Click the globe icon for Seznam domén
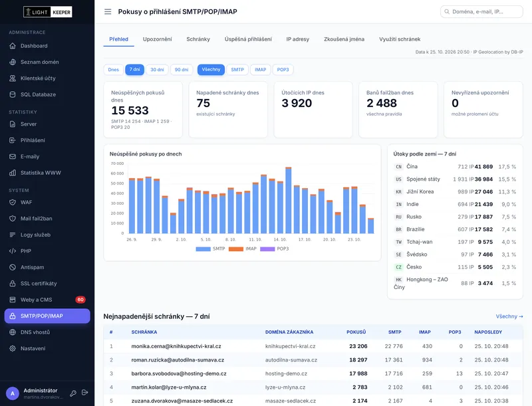Screen dimensions: 532x406 (x=13, y=62)
